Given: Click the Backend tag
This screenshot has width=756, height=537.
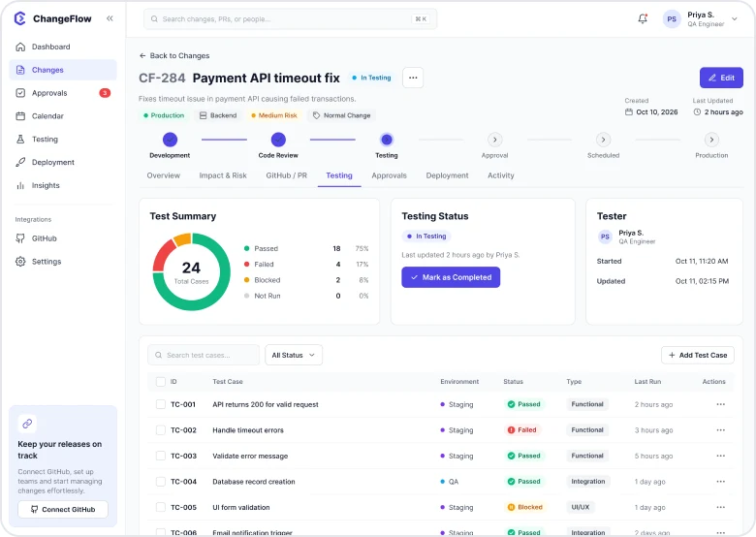Looking at the screenshot, I should (218, 115).
